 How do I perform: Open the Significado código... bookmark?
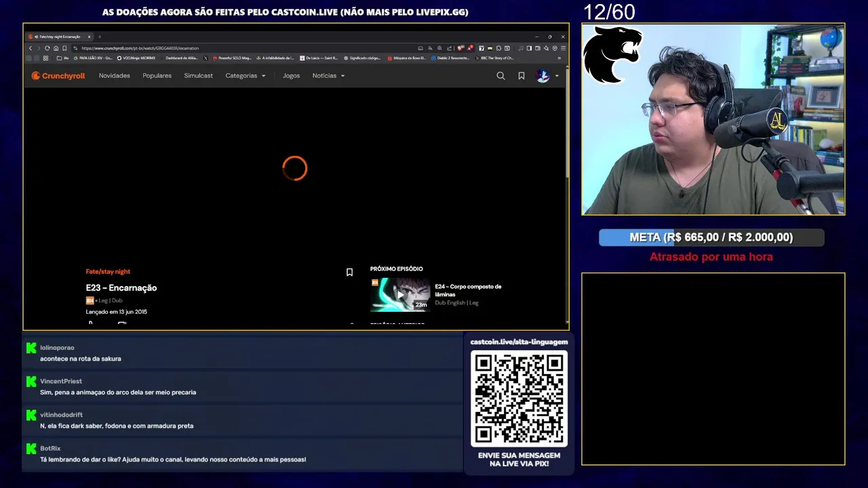[x=363, y=58]
